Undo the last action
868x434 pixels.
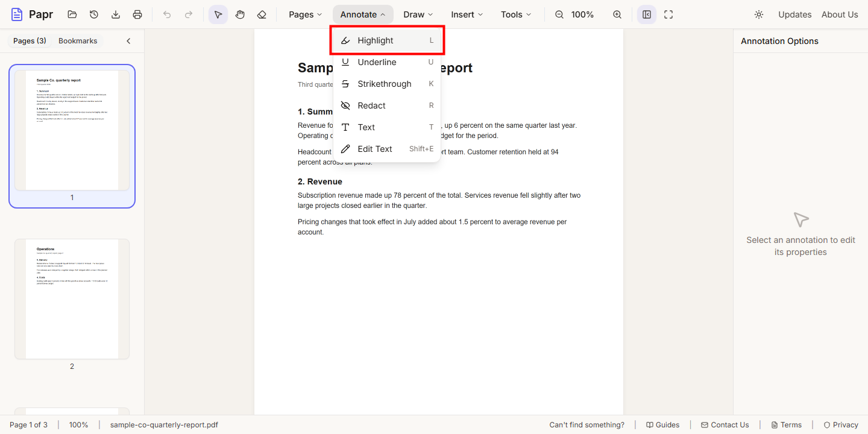point(167,14)
